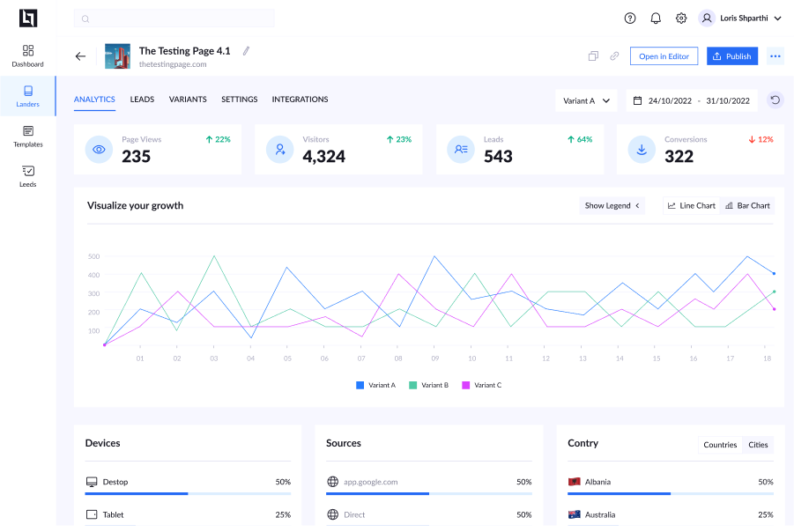Toggle Countries view in Contry panel
This screenshot has width=794, height=532.
pyautogui.click(x=719, y=445)
